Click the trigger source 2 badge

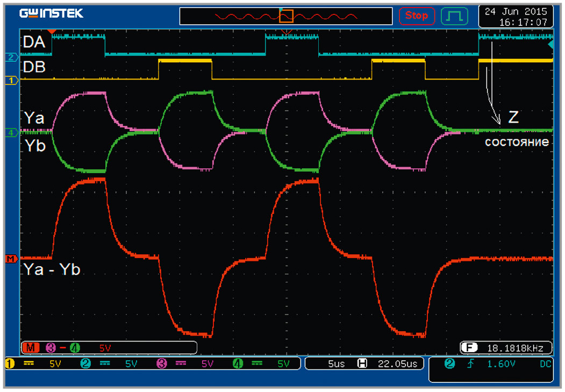point(449,364)
